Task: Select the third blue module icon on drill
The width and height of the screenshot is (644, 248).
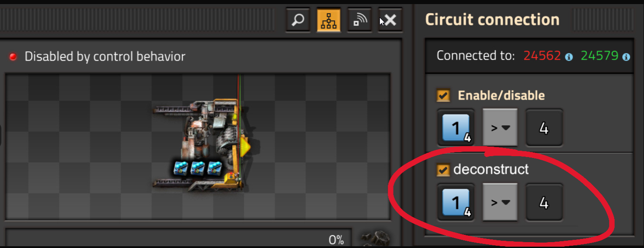Action: [214, 167]
